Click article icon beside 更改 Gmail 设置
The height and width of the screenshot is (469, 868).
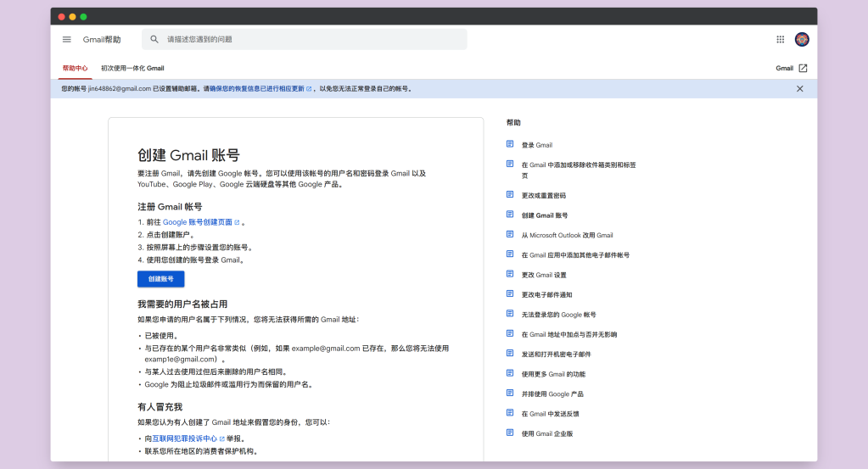tap(510, 274)
